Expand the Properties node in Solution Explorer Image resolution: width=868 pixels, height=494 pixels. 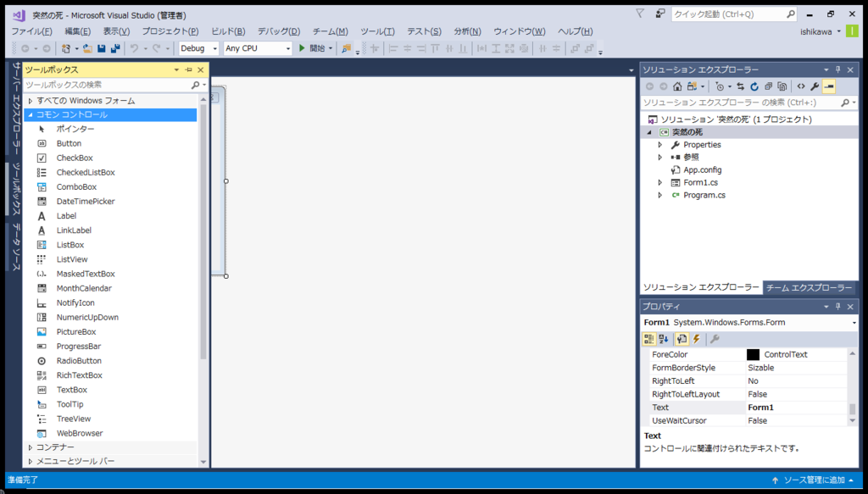pyautogui.click(x=659, y=144)
